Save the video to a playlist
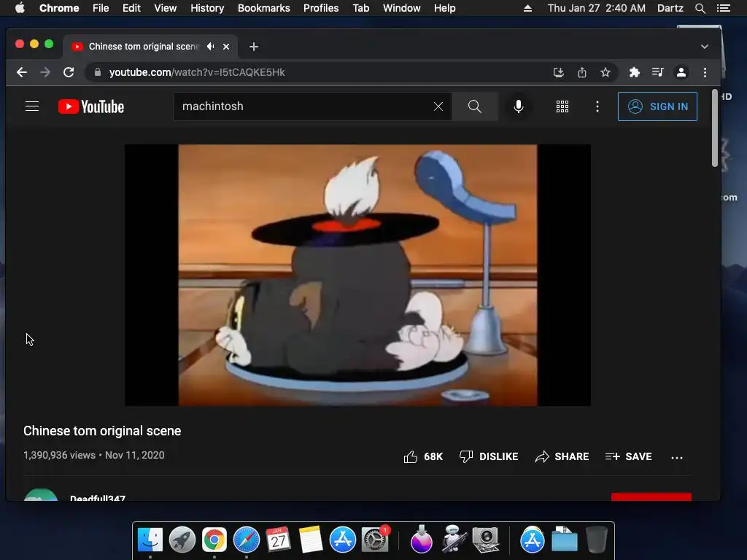The image size is (747, 560). point(628,456)
